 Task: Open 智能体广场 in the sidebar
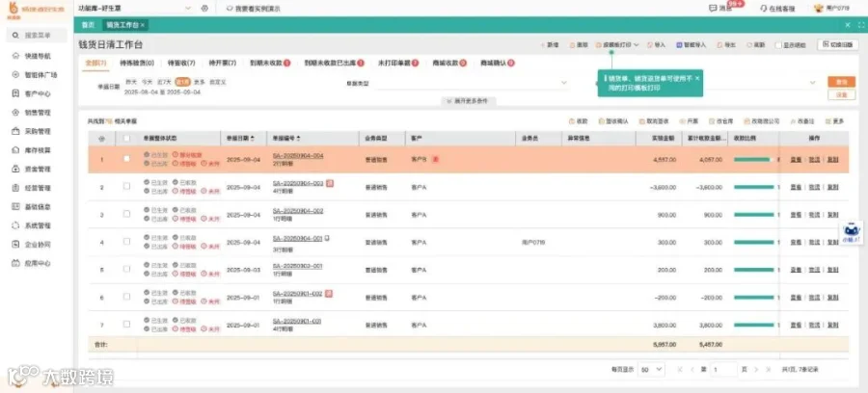pyautogui.click(x=37, y=74)
